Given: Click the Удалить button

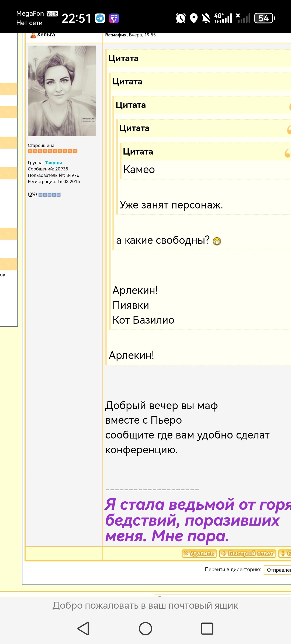Looking at the screenshot, I should [199, 554].
